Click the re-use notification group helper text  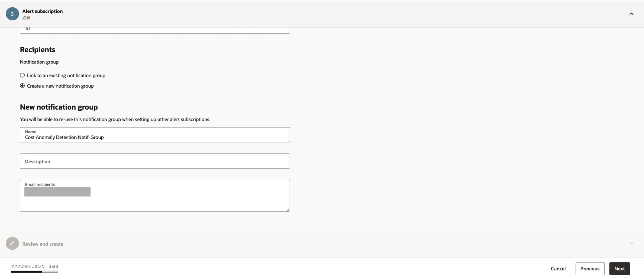[x=115, y=119]
